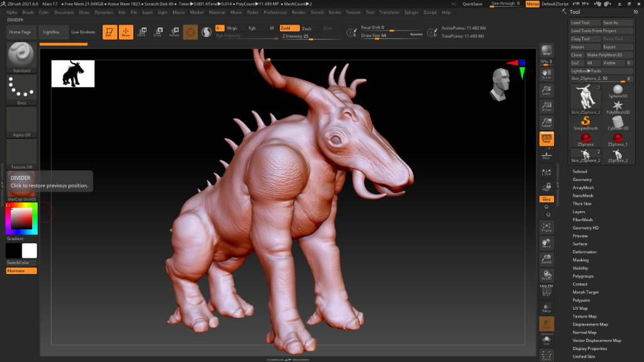Toggle Zadd sculpt mode
The image size is (644, 362).
click(x=289, y=28)
